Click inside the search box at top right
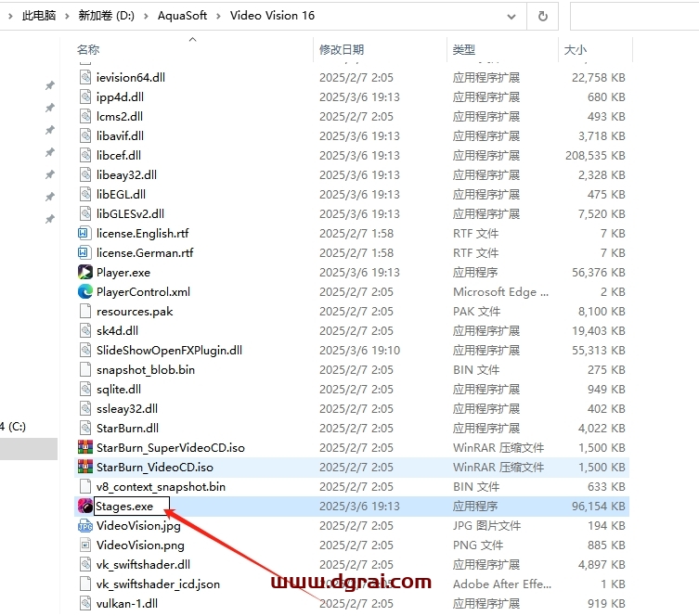699x616 pixels. pyautogui.click(x=634, y=17)
